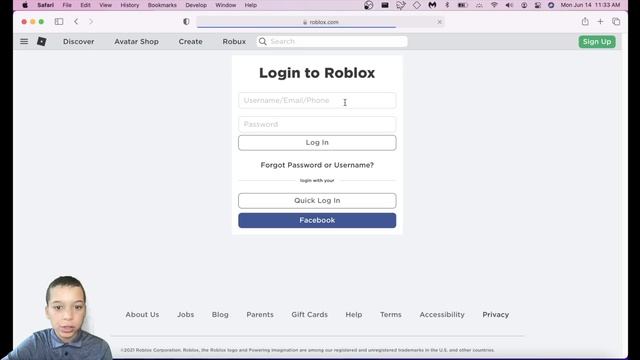Open the Safari Share button
This screenshot has width=640, height=360.
pos(585,21)
